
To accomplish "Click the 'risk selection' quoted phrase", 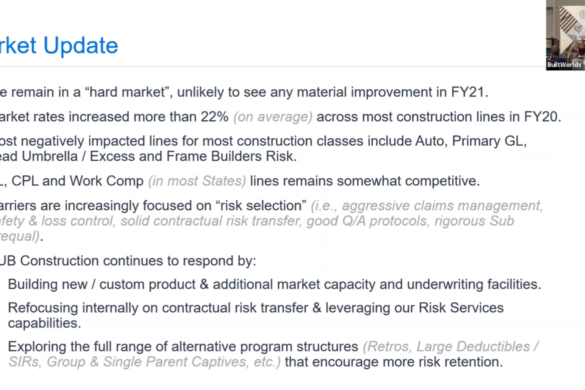I will click(x=261, y=206).
